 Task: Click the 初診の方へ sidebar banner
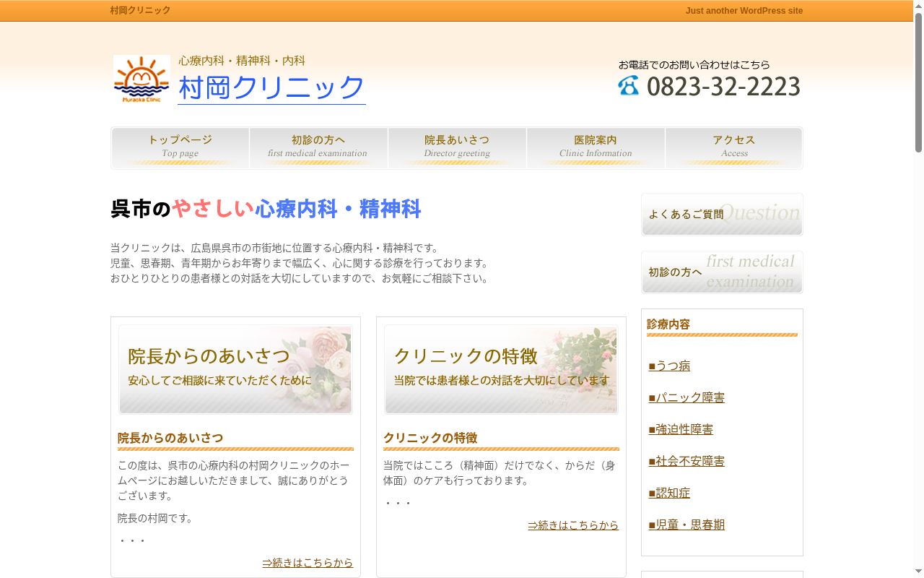pos(722,272)
